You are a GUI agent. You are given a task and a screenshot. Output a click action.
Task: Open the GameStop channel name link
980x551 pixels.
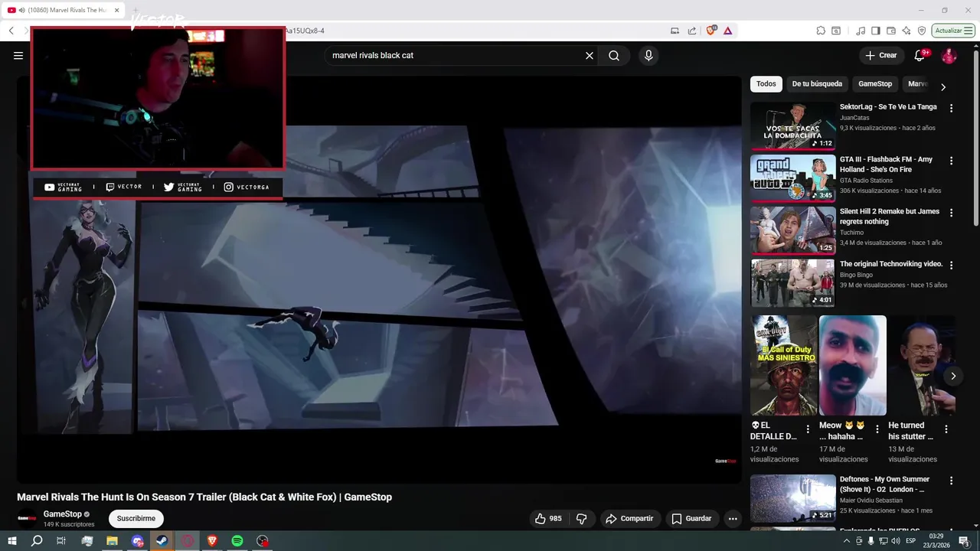pos(63,514)
